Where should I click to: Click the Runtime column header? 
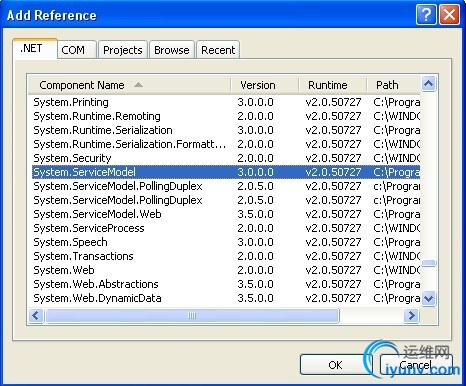[x=333, y=85]
